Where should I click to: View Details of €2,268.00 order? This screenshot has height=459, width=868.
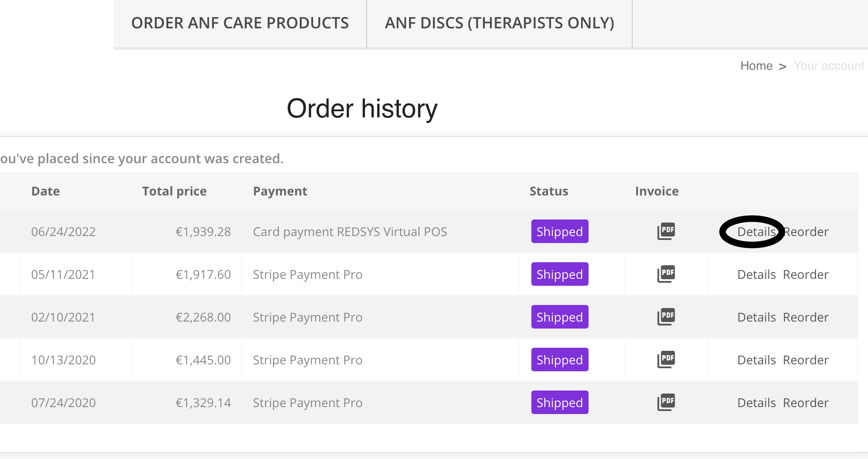[756, 317]
